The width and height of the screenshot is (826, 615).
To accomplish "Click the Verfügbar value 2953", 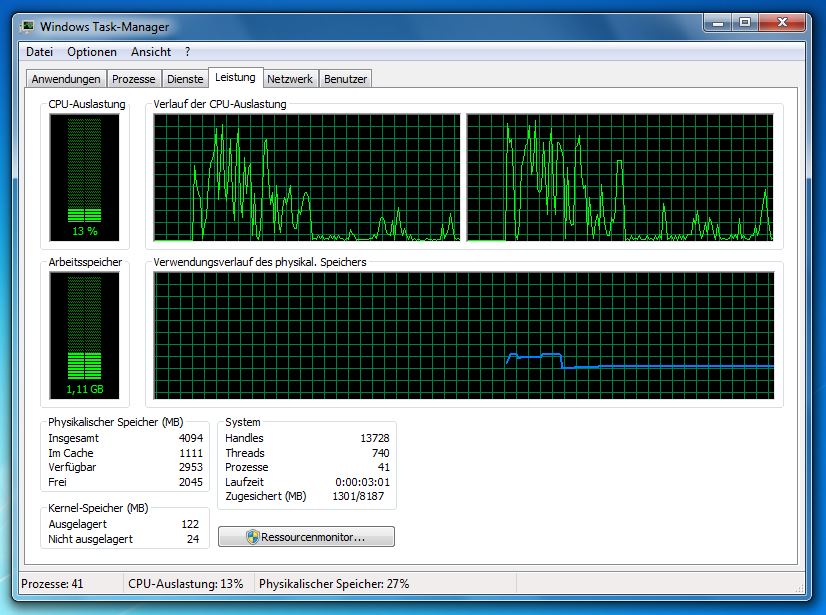I will pos(191,467).
